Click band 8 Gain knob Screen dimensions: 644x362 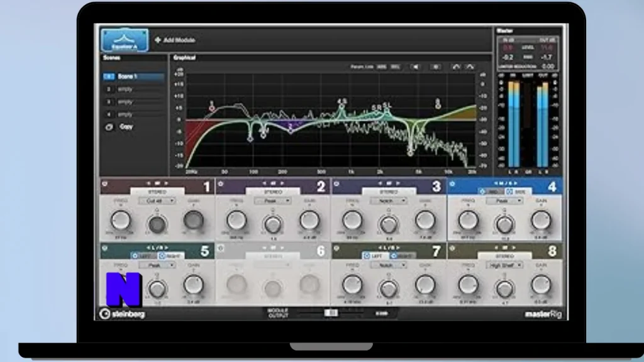(x=541, y=285)
